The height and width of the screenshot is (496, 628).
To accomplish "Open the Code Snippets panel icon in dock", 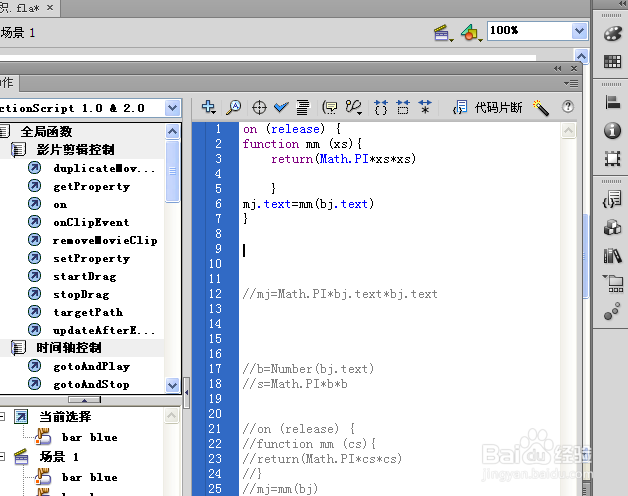I will tap(612, 199).
